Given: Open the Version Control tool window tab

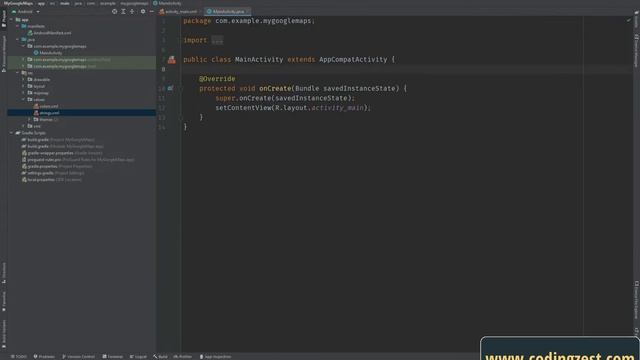Looking at the screenshot, I should (x=78, y=357).
